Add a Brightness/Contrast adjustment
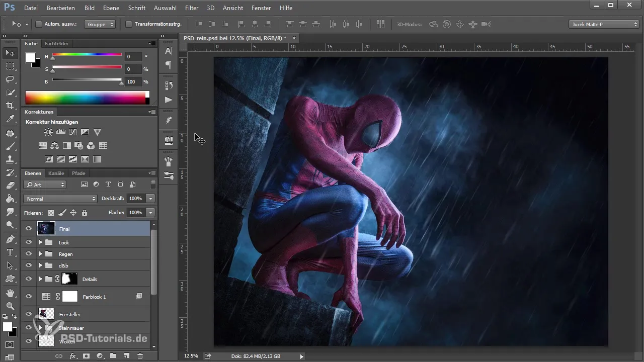Viewport: 644px width, 362px height. [48, 132]
